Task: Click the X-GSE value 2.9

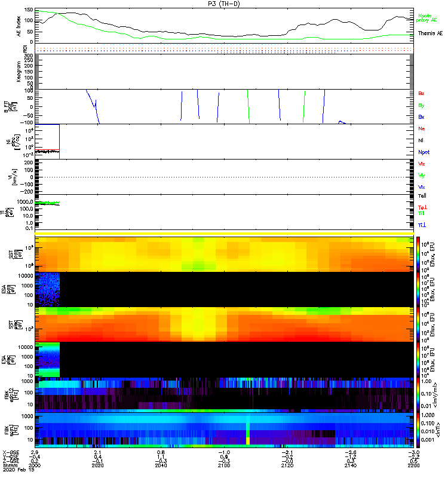Action: point(35,453)
